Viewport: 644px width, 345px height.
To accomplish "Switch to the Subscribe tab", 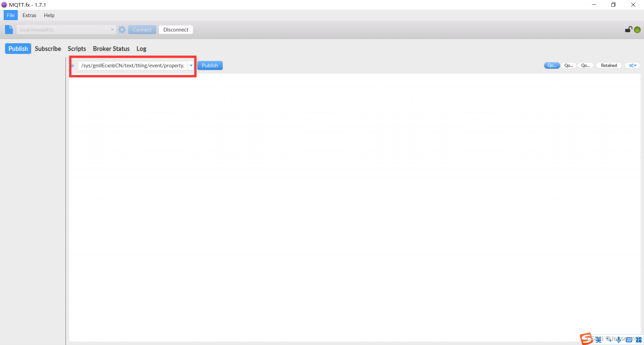I will tap(48, 49).
